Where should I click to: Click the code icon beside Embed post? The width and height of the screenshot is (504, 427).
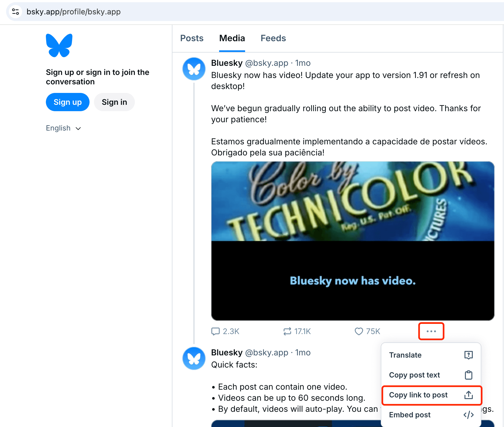click(468, 415)
